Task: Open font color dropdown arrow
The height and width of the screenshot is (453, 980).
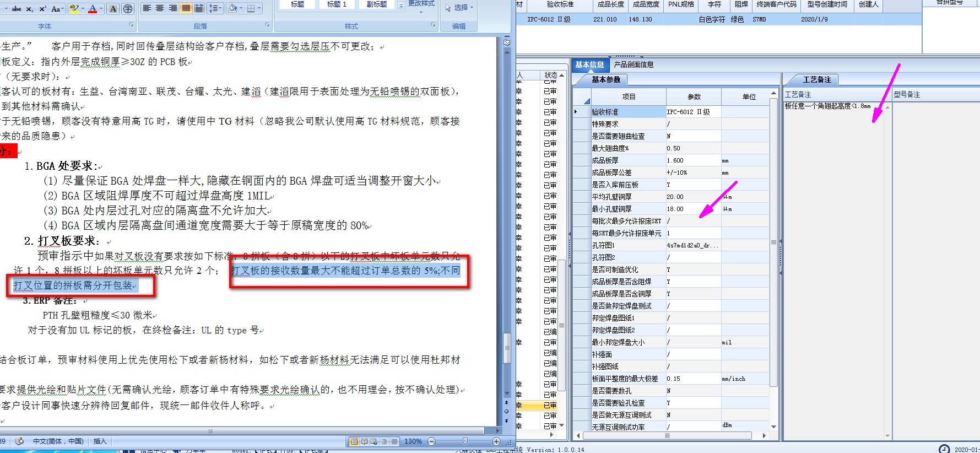Action: tap(101, 8)
